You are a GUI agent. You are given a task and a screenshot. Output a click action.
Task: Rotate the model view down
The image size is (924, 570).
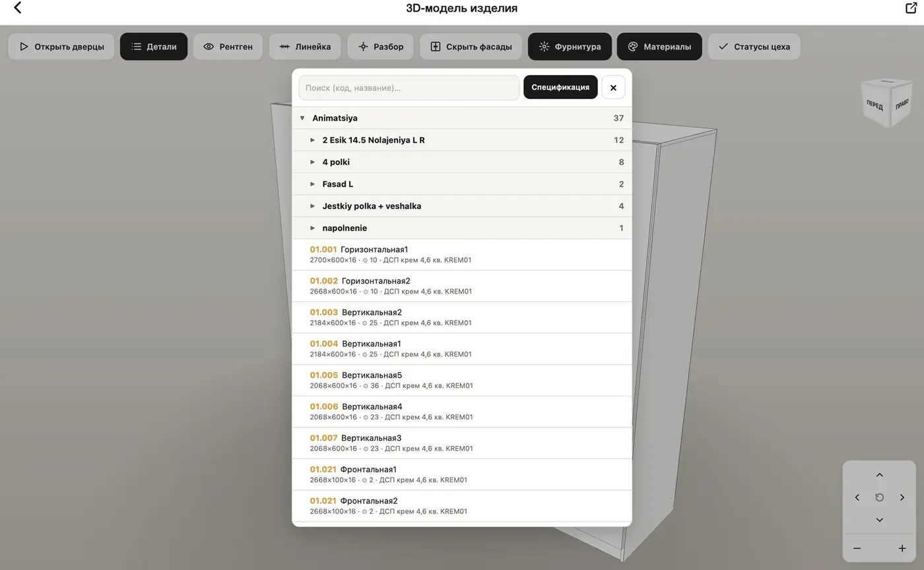point(879,520)
